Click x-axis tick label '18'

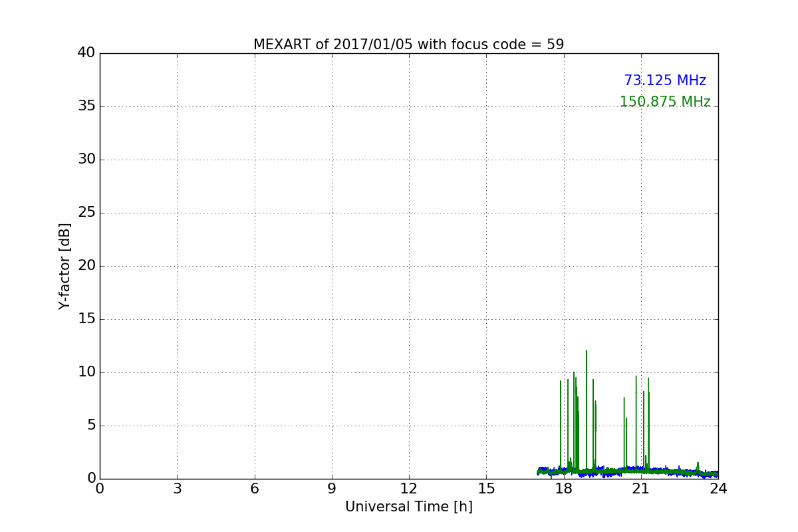click(564, 489)
